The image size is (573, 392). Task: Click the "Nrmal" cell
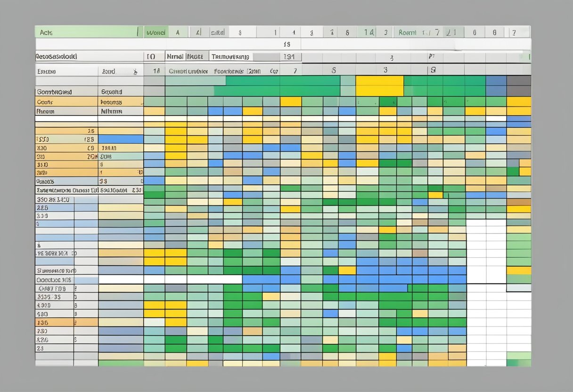click(x=175, y=57)
